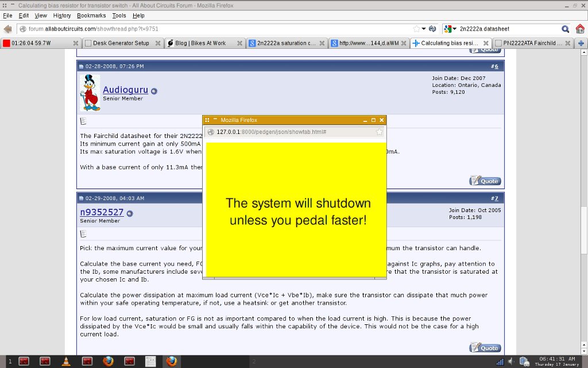Click Audioguru's Scrooge McDuck avatar
588x368 pixels.
pyautogui.click(x=90, y=93)
